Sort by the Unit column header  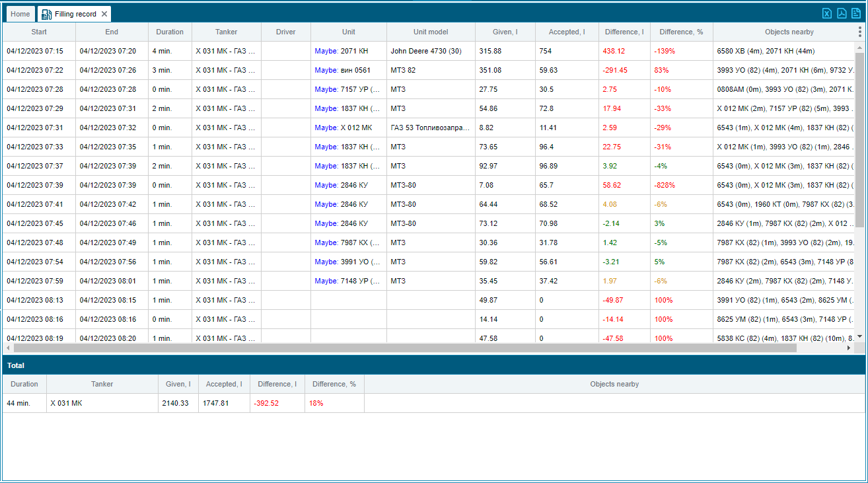tap(349, 32)
